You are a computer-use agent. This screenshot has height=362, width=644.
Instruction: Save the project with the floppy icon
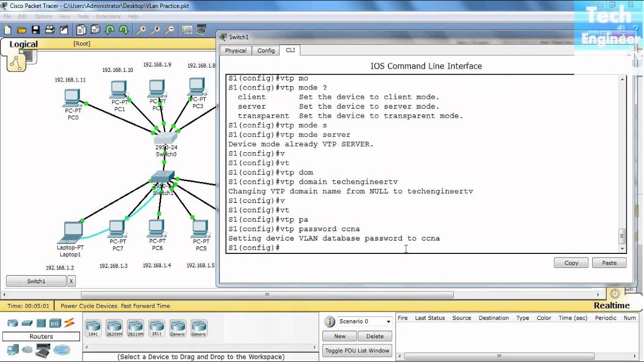[36, 30]
